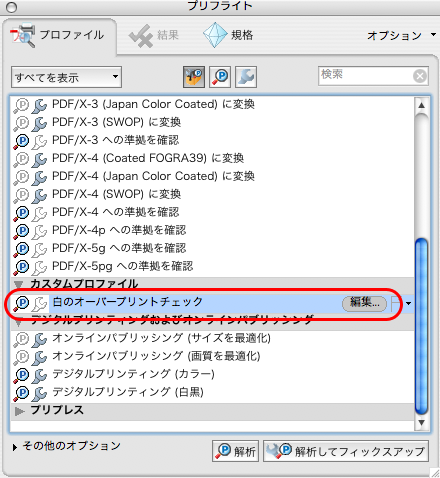The height and width of the screenshot is (478, 440).
Task: Select PDF/X-4 (Japan Color Coated) に変換
Action: pos(213,176)
